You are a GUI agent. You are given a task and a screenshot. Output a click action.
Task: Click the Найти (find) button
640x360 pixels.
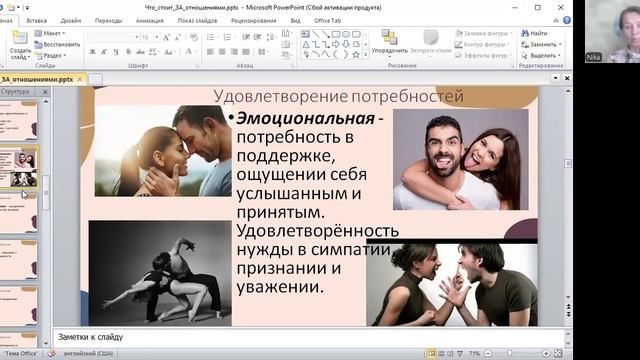pos(534,33)
